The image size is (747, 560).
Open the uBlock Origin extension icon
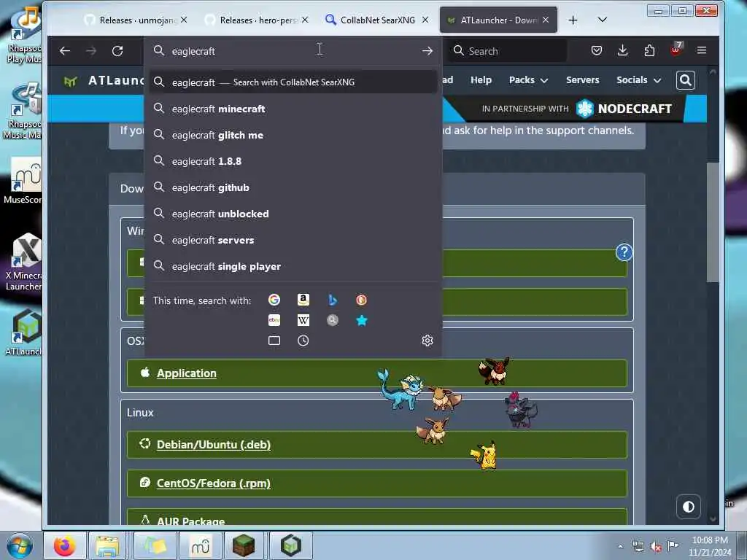click(676, 50)
